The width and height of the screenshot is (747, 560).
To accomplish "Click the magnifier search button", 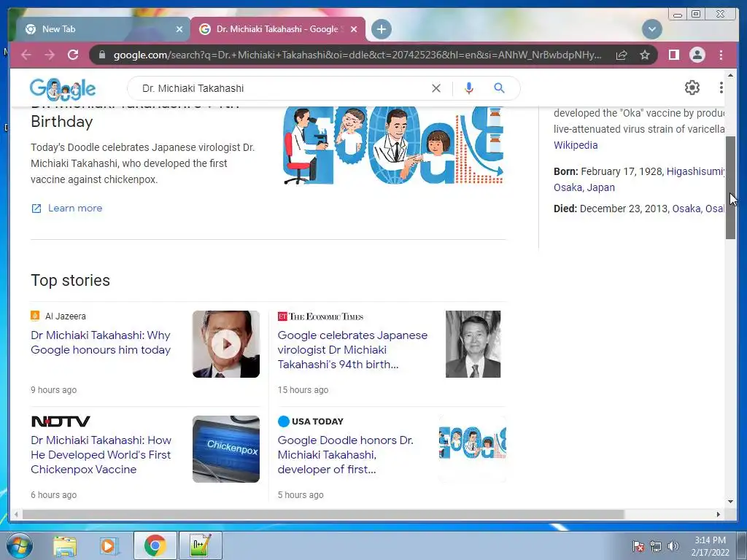I will (499, 87).
